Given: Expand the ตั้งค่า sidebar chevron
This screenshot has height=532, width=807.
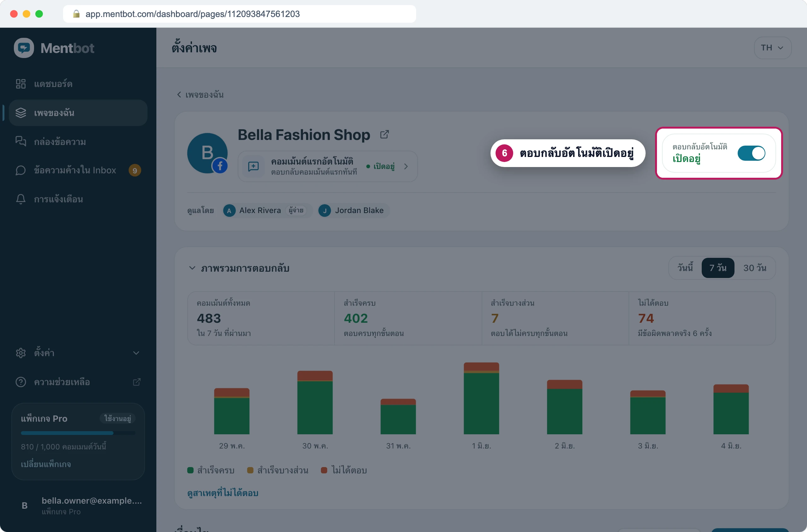Looking at the screenshot, I should 136,353.
